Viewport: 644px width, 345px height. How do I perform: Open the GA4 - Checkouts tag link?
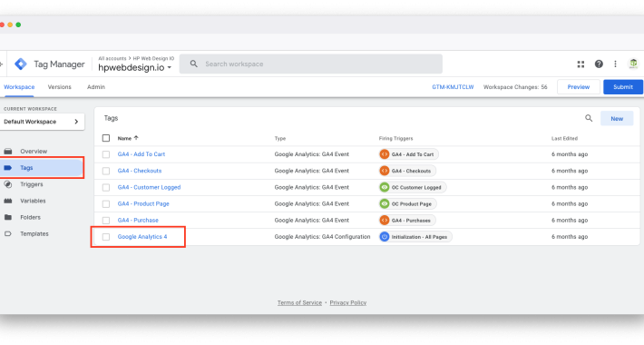[x=140, y=171]
